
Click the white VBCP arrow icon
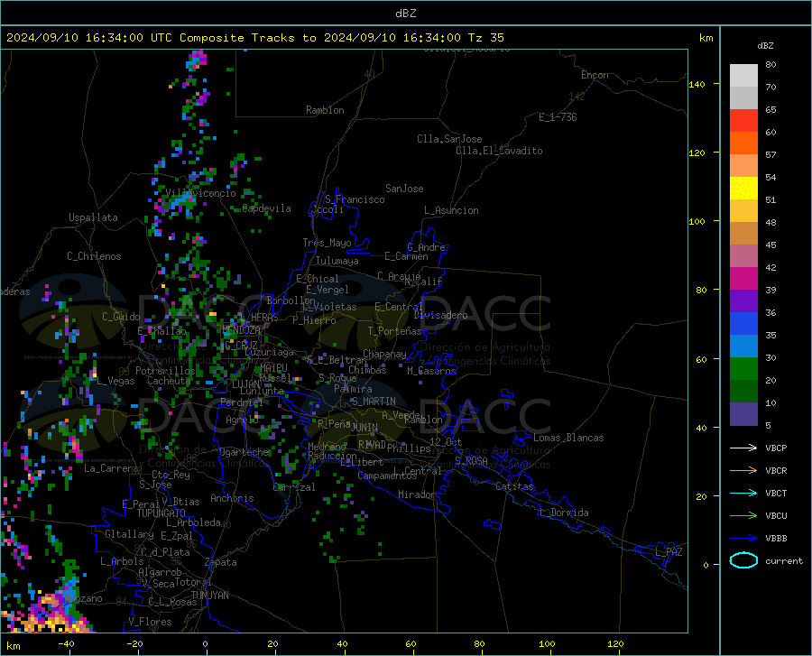pyautogui.click(x=743, y=448)
